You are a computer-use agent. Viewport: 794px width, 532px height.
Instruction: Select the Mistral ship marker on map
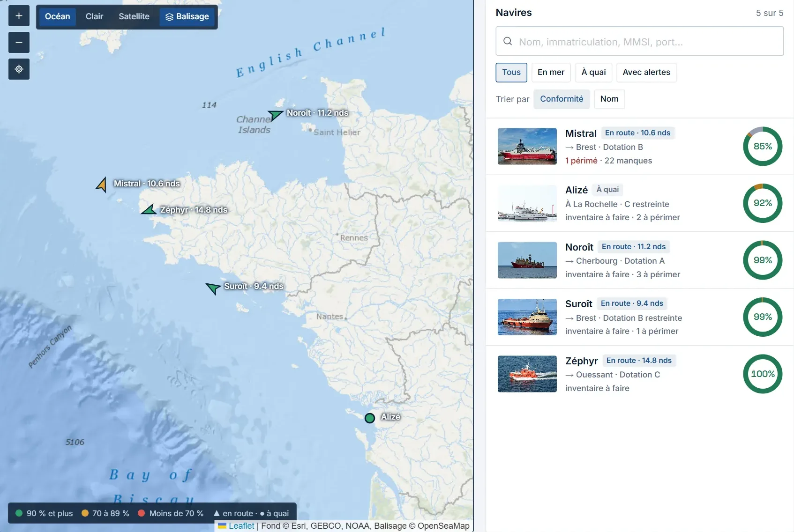[x=101, y=185]
